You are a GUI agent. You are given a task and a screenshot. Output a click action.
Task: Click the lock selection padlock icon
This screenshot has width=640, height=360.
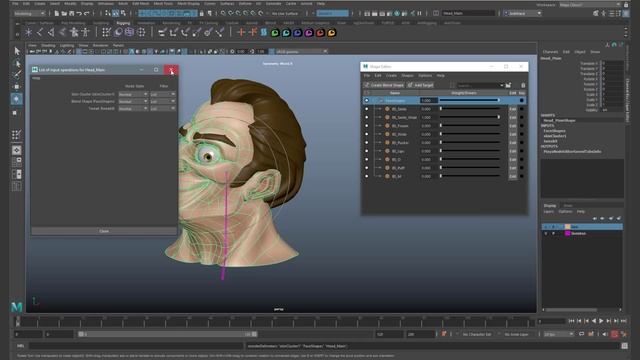(201, 13)
